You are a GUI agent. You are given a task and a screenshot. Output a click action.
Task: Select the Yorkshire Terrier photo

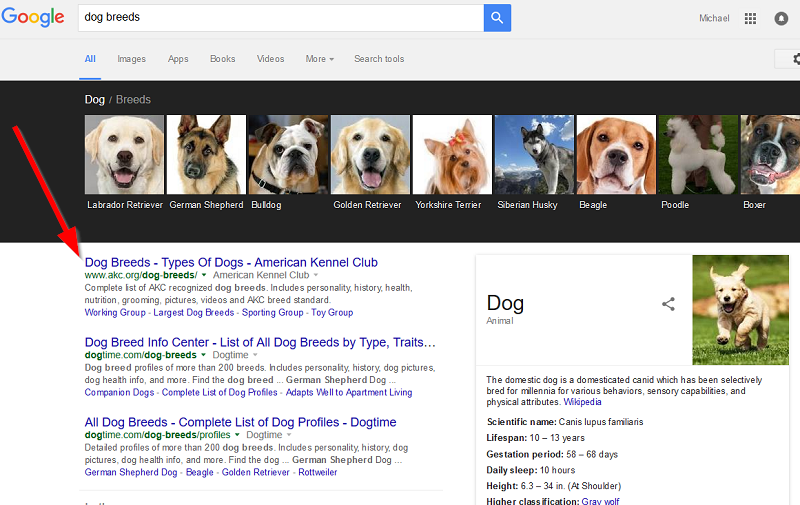tap(452, 155)
